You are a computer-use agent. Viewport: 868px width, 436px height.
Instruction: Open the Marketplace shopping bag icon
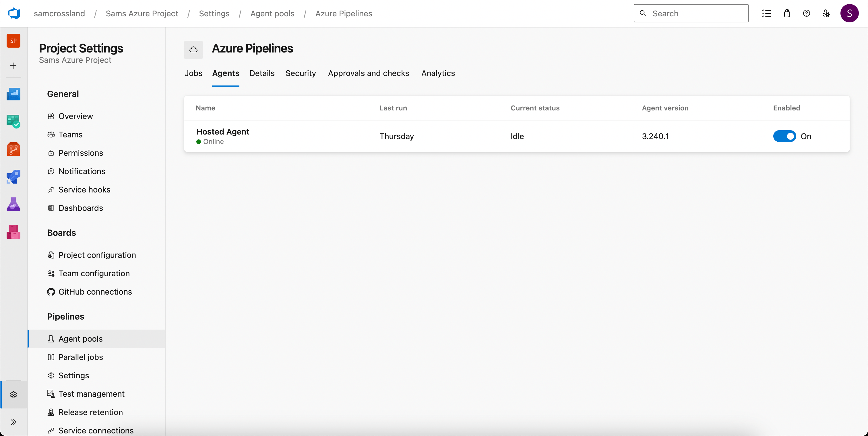(787, 13)
